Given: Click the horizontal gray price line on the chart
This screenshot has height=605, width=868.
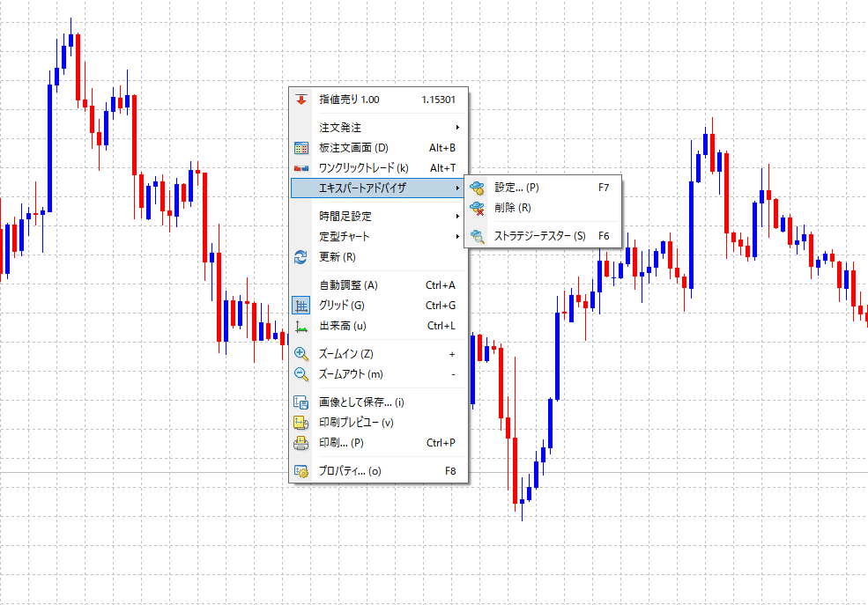Looking at the screenshot, I should 144,473.
